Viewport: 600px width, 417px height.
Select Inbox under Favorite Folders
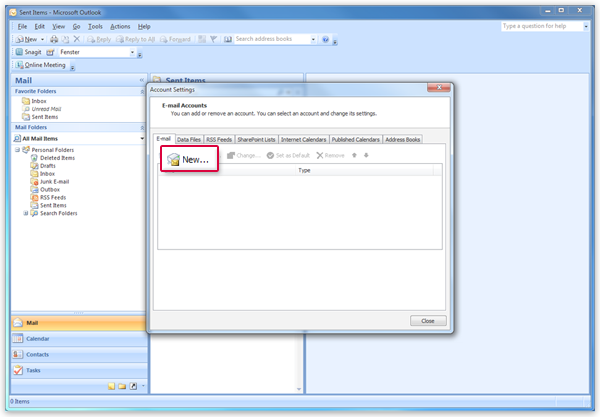(x=34, y=101)
